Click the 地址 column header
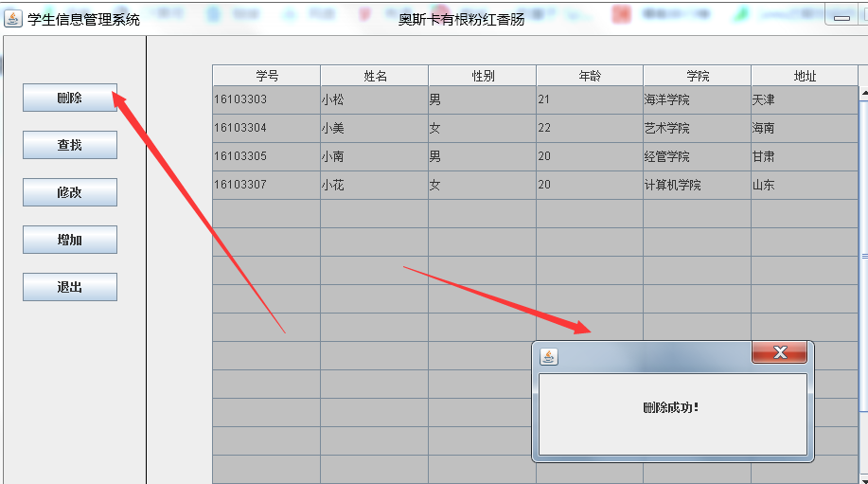Screen dimensions: 868x484 (x=805, y=76)
